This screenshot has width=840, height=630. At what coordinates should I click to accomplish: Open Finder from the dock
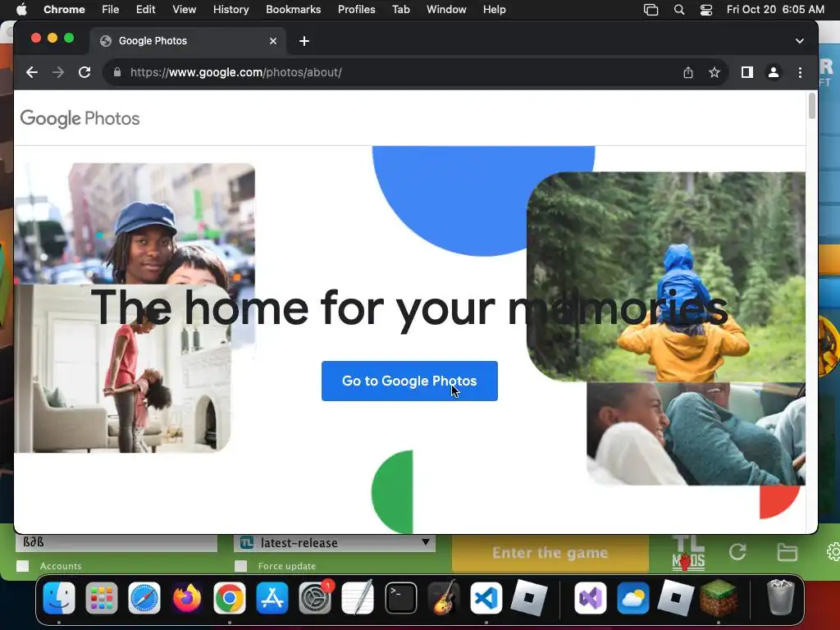[x=59, y=598]
